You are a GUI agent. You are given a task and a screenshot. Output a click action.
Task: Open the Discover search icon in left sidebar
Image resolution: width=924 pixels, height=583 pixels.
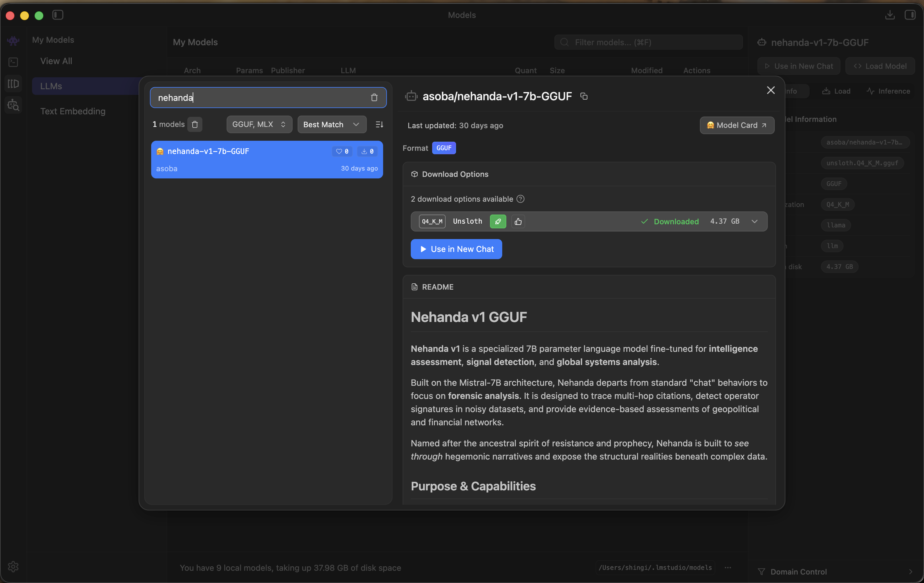click(14, 105)
